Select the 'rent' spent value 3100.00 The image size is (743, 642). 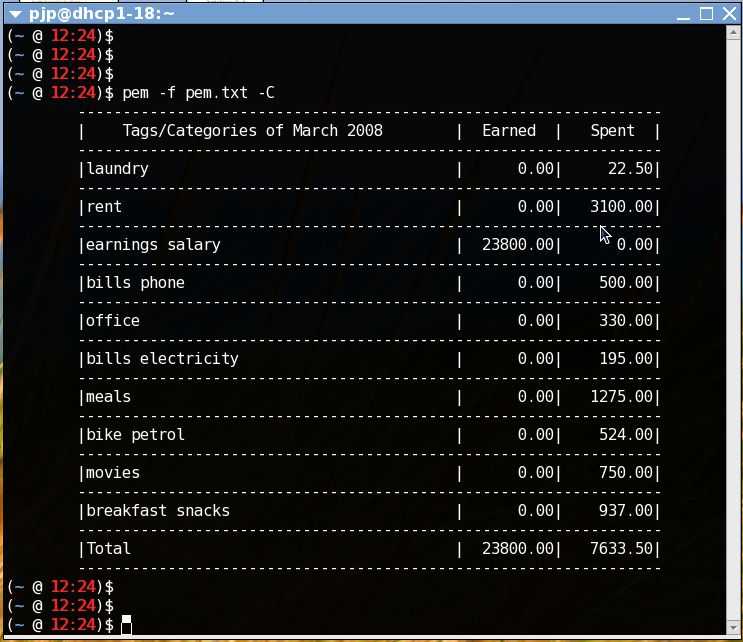pyautogui.click(x=621, y=207)
